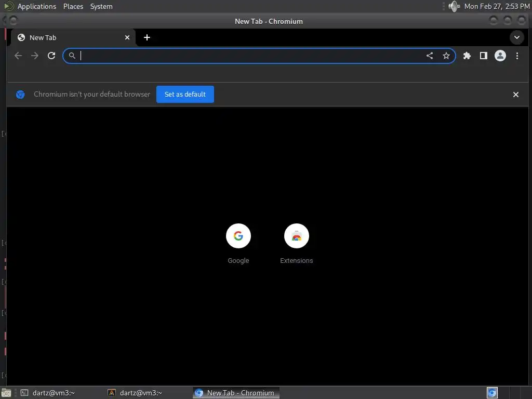Toggle the side panel icon

[x=484, y=56]
